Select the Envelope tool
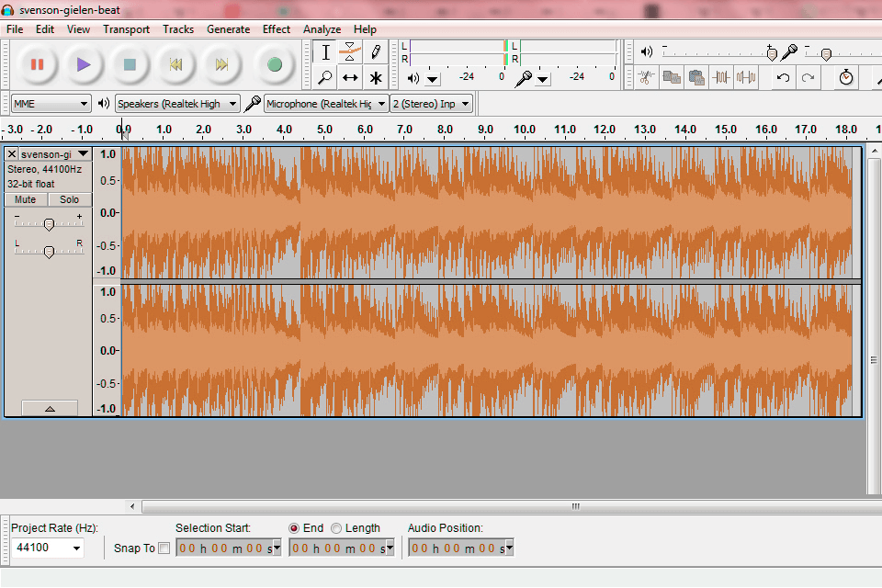The width and height of the screenshot is (882, 588). [x=350, y=52]
